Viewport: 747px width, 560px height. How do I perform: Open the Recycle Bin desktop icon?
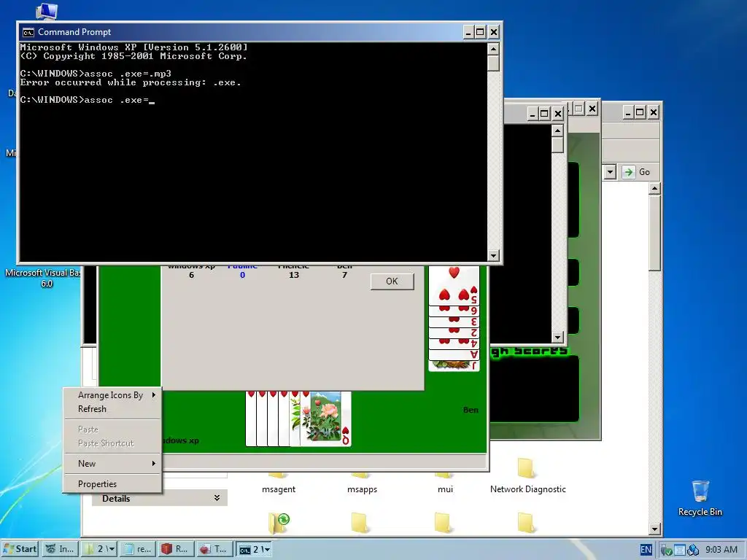point(700,491)
